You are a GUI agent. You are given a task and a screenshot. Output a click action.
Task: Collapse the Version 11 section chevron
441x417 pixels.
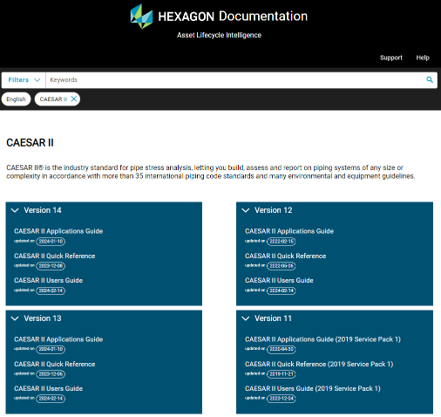click(246, 318)
